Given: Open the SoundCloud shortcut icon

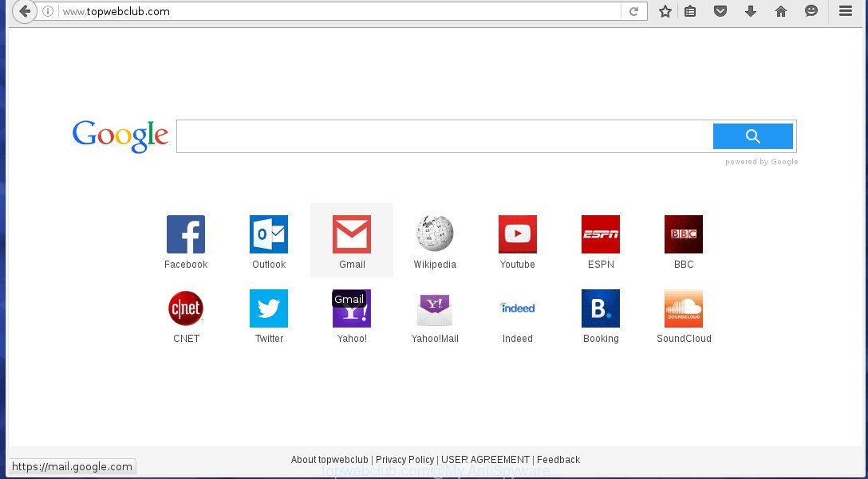Looking at the screenshot, I should tap(684, 308).
